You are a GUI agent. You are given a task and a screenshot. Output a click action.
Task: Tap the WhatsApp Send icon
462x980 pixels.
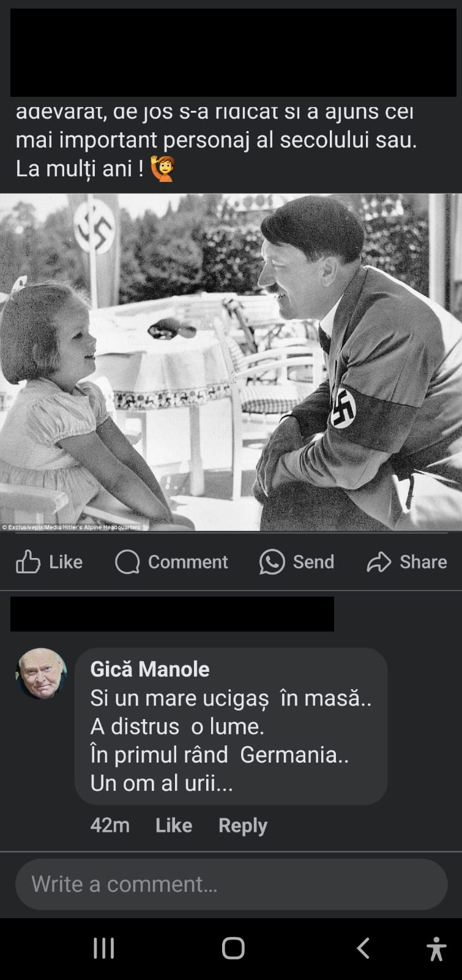click(x=272, y=562)
